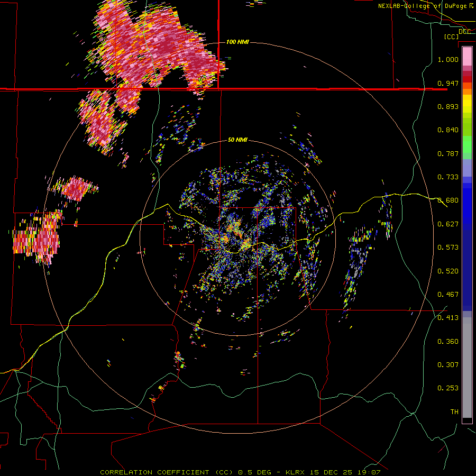Click the TH threshold label
This screenshot has width=476, height=476.
pyautogui.click(x=454, y=412)
